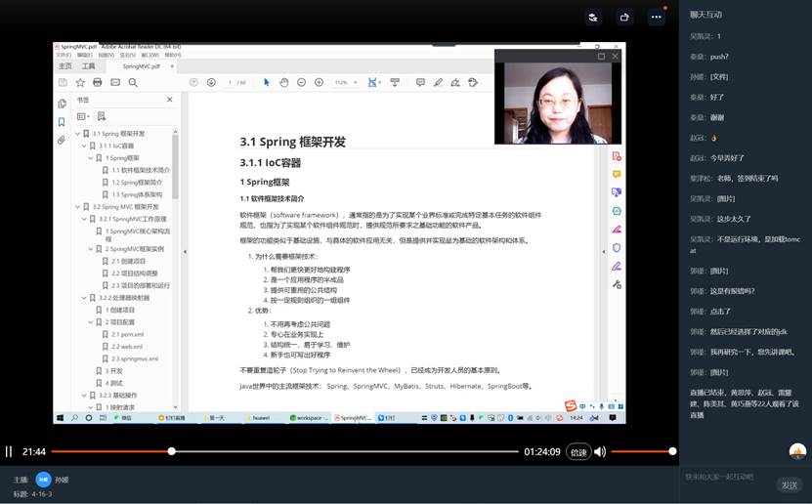Click the volume slider handle
This screenshot has height=504, width=812.
pyautogui.click(x=672, y=451)
